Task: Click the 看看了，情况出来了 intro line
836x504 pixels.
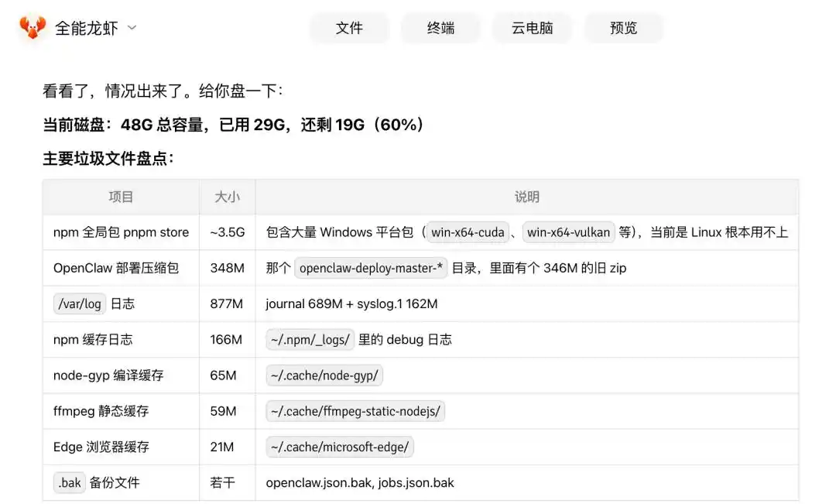Action: tap(163, 91)
